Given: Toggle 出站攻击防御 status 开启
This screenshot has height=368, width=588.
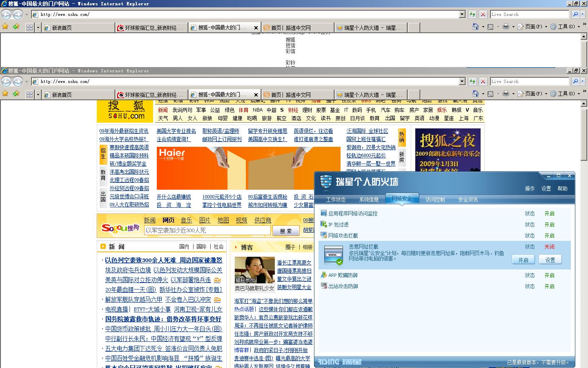Looking at the screenshot, I should click(x=549, y=286).
